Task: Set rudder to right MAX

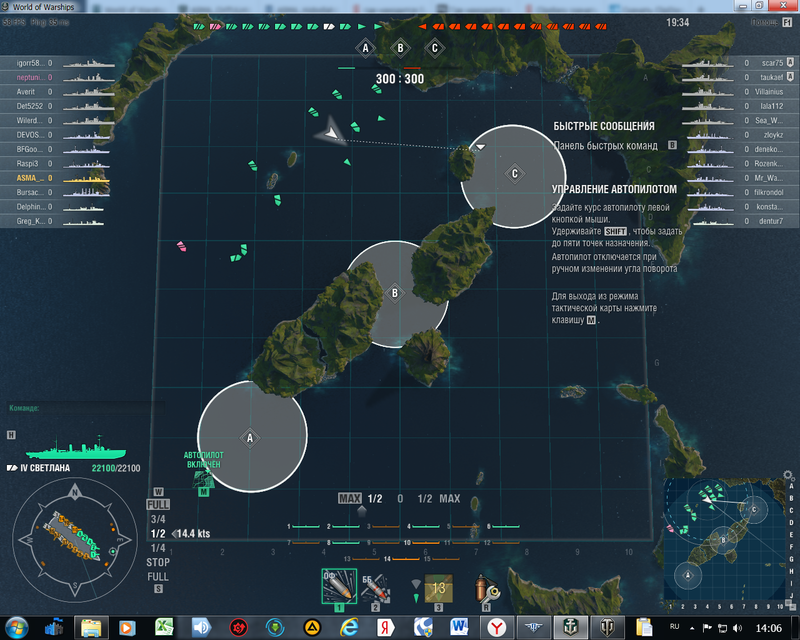Action: point(449,499)
